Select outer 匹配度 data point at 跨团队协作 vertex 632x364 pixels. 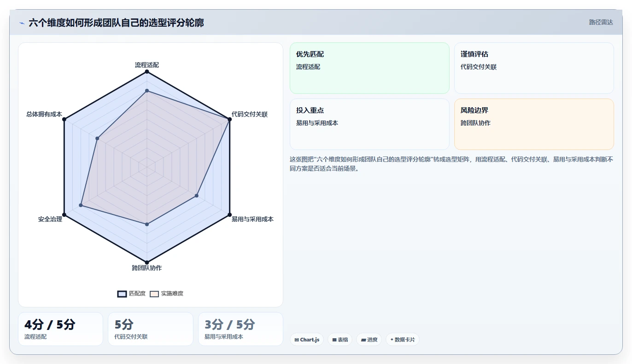pos(147,263)
